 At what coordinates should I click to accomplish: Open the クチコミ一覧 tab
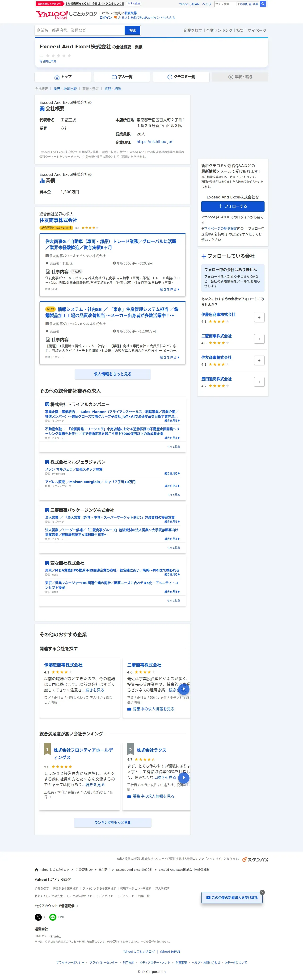click(x=181, y=77)
